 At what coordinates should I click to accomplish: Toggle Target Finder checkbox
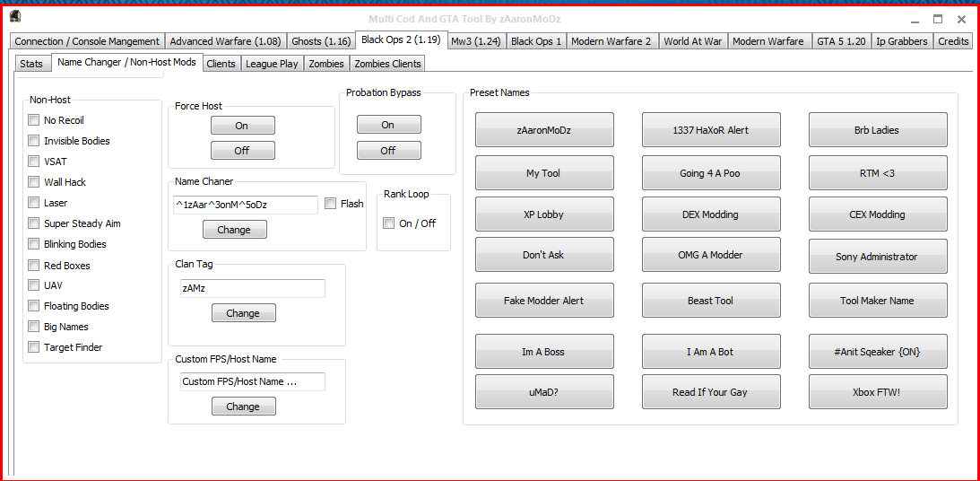[34, 347]
